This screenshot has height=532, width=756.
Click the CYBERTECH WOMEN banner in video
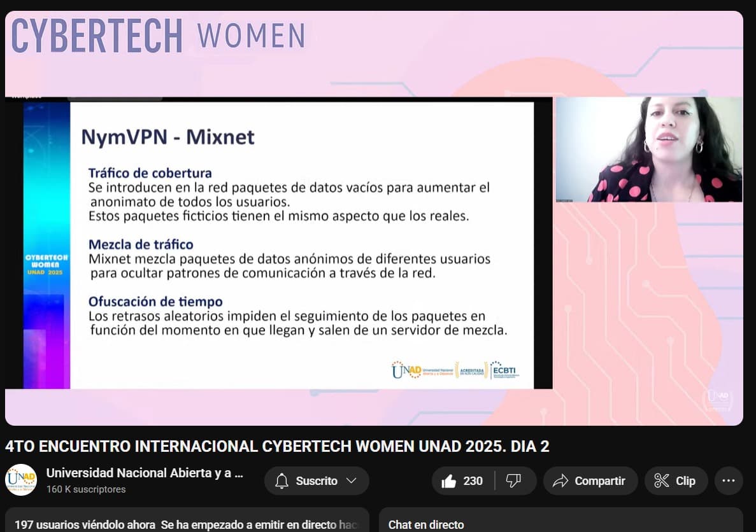click(x=158, y=36)
